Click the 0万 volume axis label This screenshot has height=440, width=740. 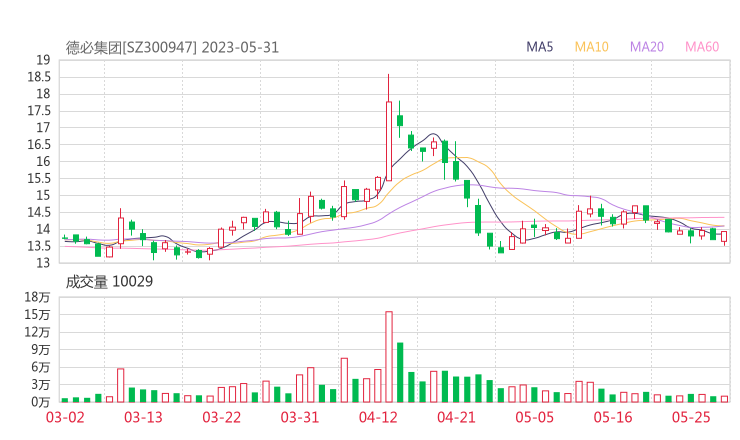tap(41, 402)
